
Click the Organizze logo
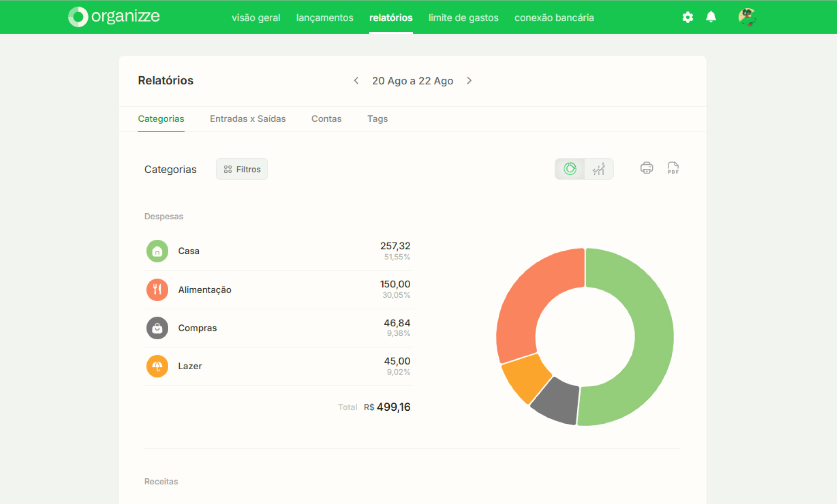point(114,17)
